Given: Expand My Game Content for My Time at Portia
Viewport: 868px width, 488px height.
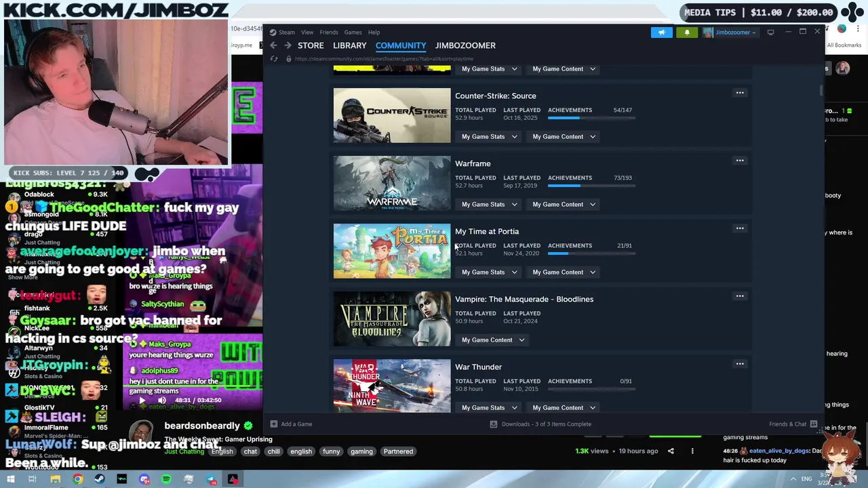Looking at the screenshot, I should tap(564, 272).
